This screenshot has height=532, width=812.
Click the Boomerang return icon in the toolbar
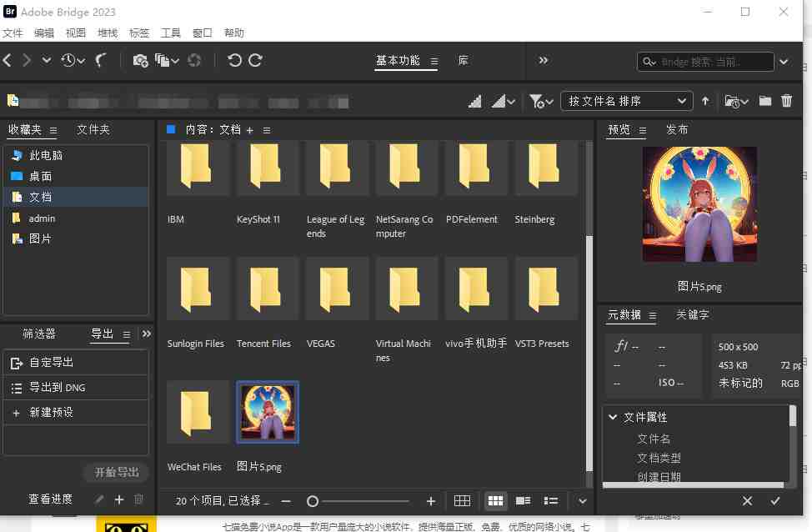coord(101,59)
